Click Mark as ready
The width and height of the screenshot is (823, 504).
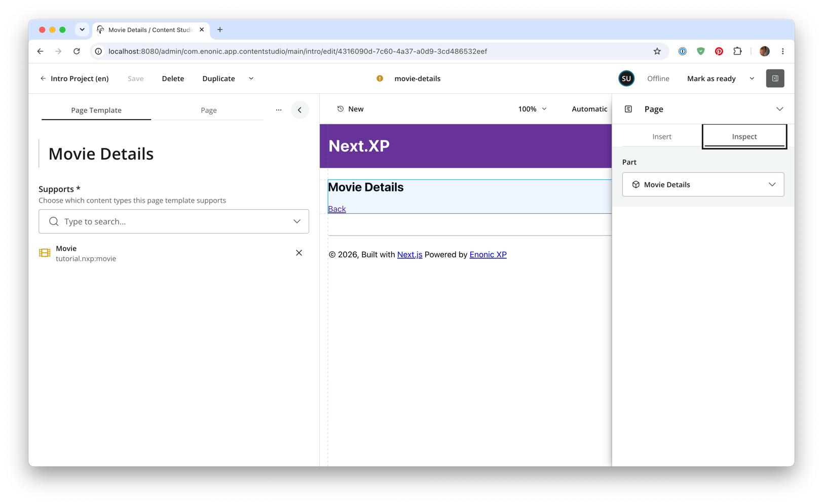coord(711,79)
